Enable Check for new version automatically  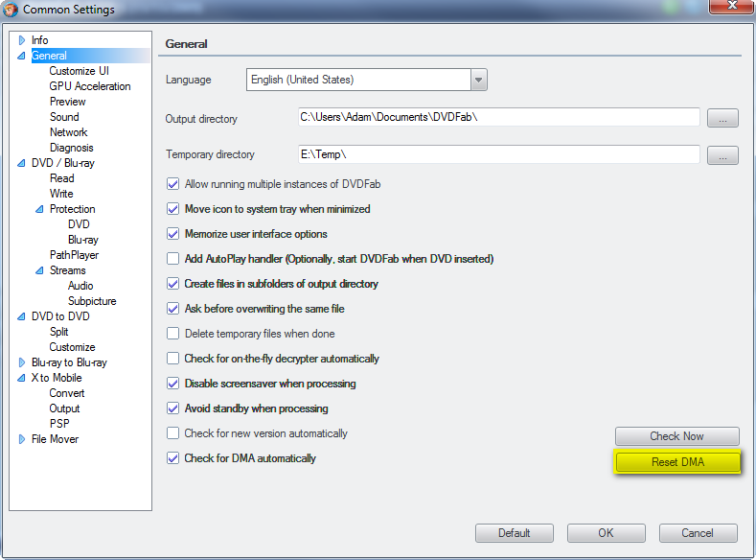172,433
